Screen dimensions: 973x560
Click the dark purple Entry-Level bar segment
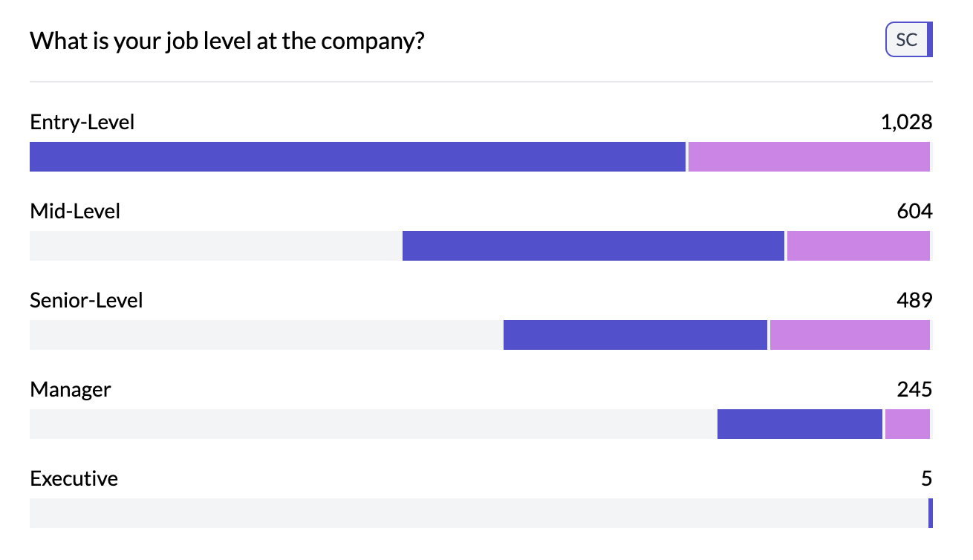click(x=357, y=157)
